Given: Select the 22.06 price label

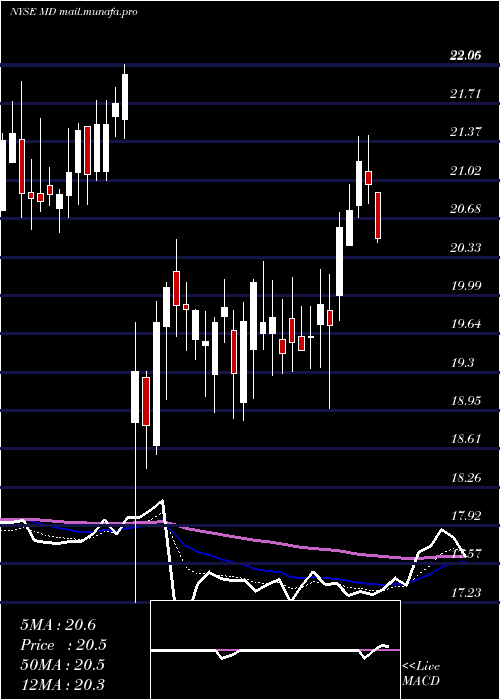Looking at the screenshot, I should coord(465,55).
